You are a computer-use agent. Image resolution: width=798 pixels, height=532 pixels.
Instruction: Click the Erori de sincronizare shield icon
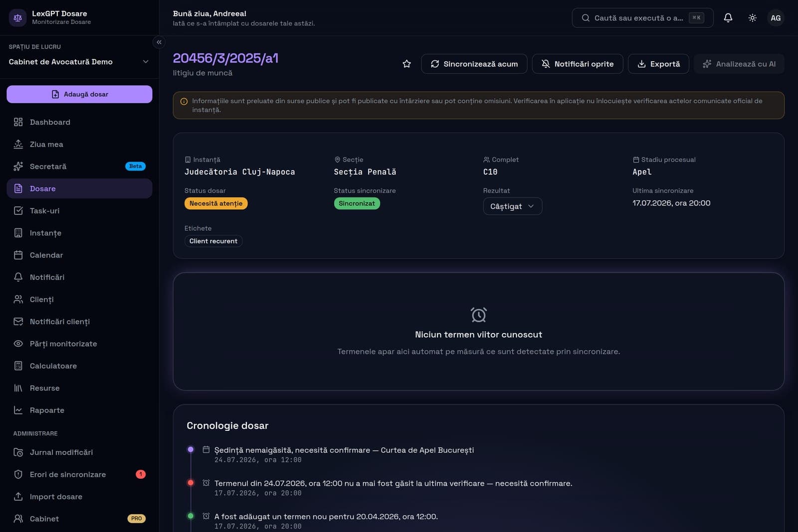(x=18, y=475)
